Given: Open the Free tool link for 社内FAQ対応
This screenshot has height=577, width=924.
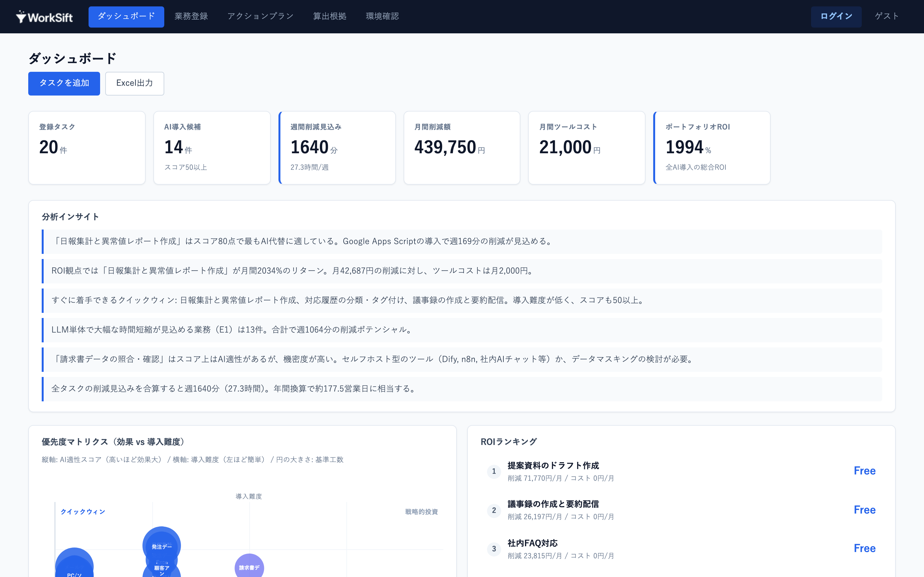Looking at the screenshot, I should pos(865,548).
